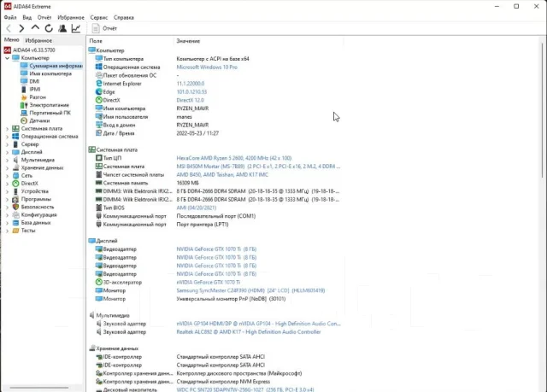The image size is (547, 392).
Task: Open the Edge version 101.0.1210.53 link
Action: click(191, 92)
